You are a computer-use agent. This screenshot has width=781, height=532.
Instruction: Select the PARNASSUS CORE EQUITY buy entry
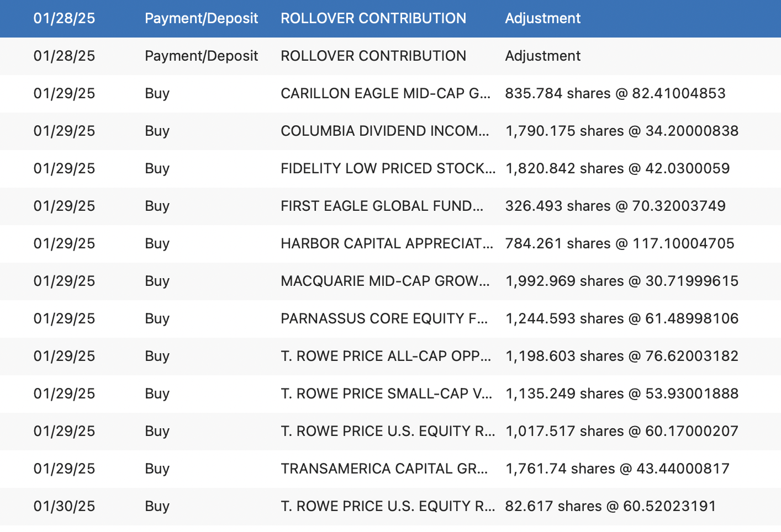[390, 319]
